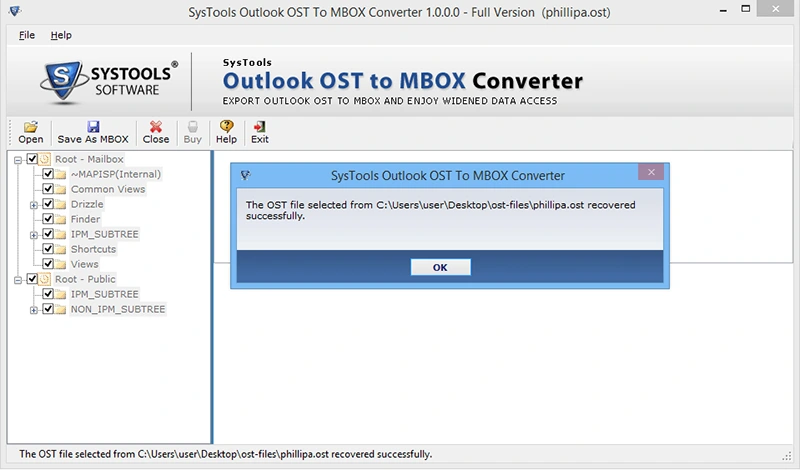Click the app icon in the main title bar

point(15,11)
